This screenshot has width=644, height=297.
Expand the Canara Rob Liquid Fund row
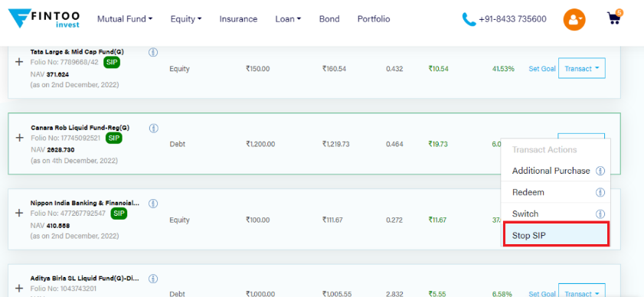point(19,138)
